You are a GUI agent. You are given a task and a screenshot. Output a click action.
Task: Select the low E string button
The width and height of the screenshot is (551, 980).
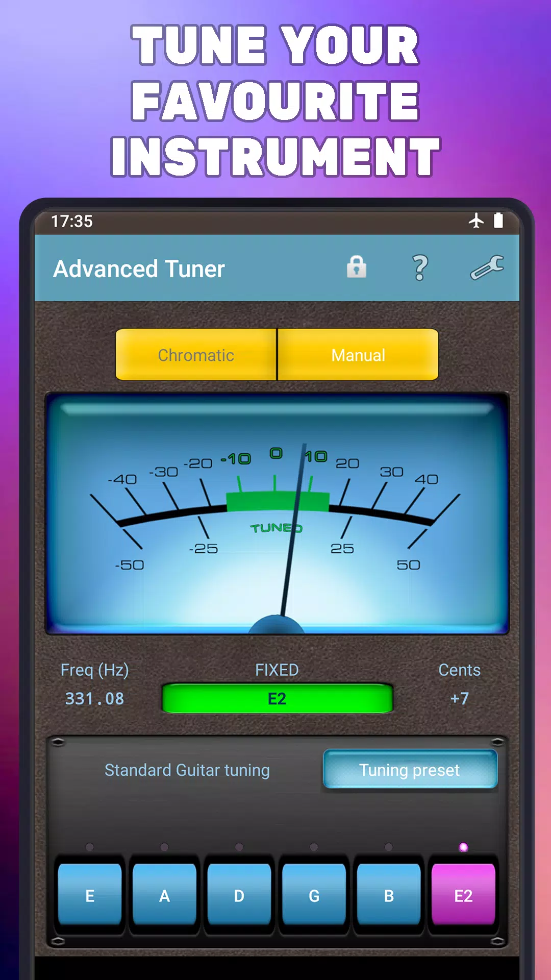90,895
